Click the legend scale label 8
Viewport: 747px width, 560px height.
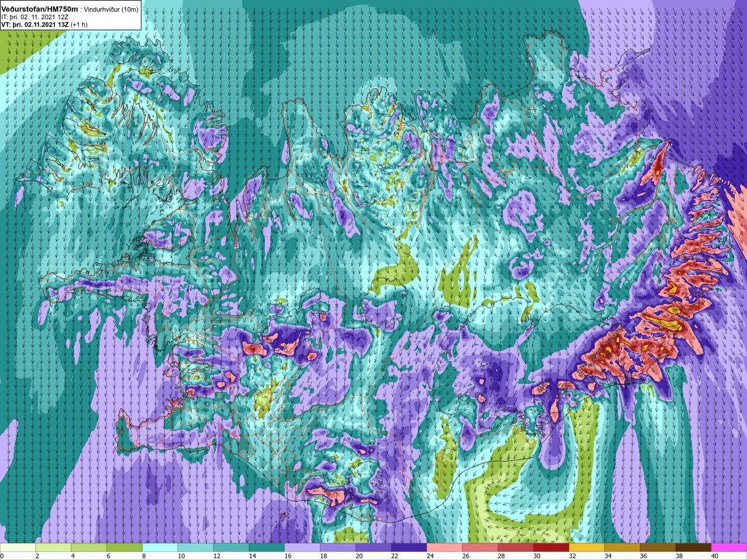pos(144,556)
